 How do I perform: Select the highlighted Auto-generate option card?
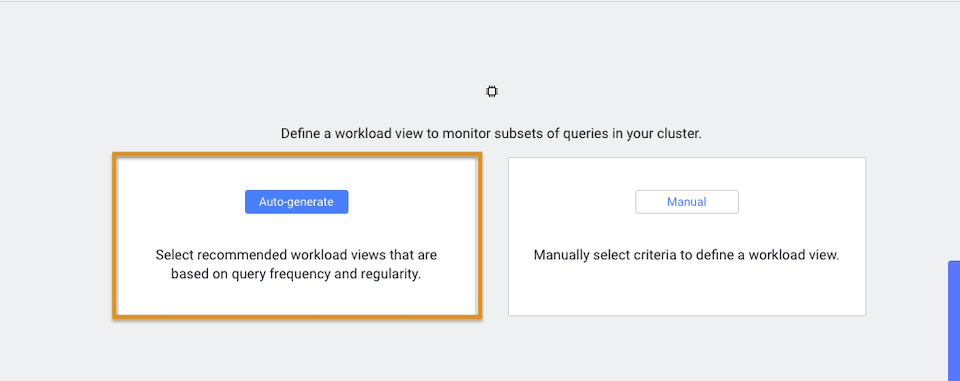[x=297, y=236]
